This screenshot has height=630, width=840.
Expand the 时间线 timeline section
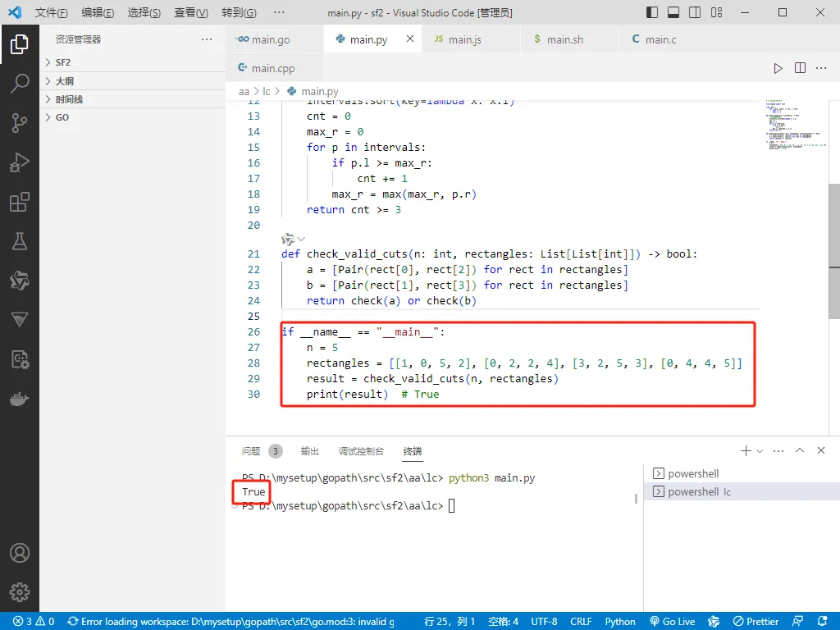[132, 99]
